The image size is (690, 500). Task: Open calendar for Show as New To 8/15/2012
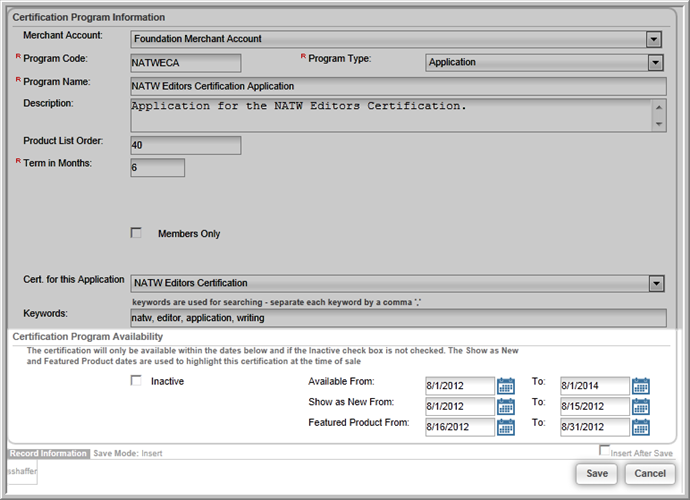tap(641, 406)
